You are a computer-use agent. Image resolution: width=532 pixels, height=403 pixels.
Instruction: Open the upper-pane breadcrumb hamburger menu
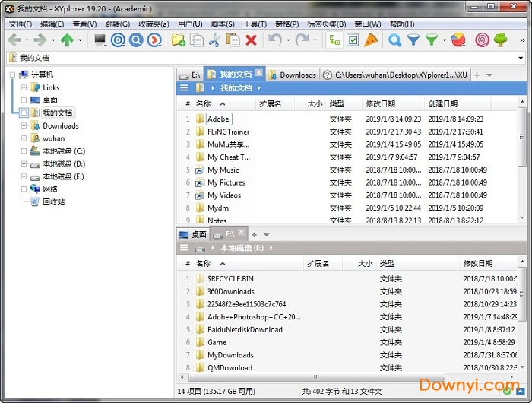[x=184, y=88]
